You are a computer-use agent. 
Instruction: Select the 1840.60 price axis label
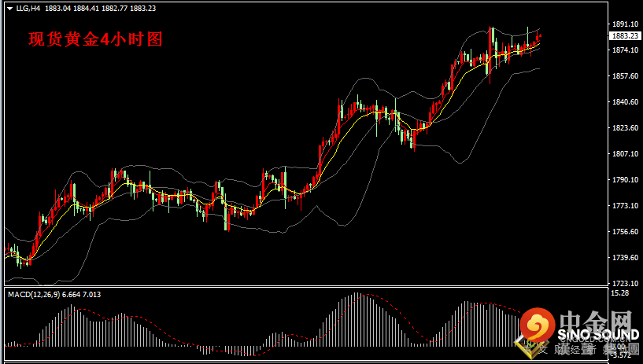pyautogui.click(x=625, y=102)
